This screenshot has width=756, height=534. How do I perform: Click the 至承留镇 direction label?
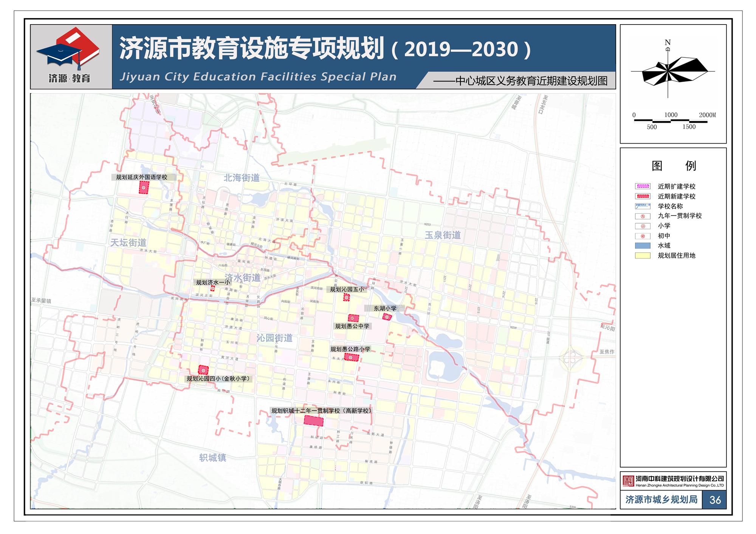point(41,301)
